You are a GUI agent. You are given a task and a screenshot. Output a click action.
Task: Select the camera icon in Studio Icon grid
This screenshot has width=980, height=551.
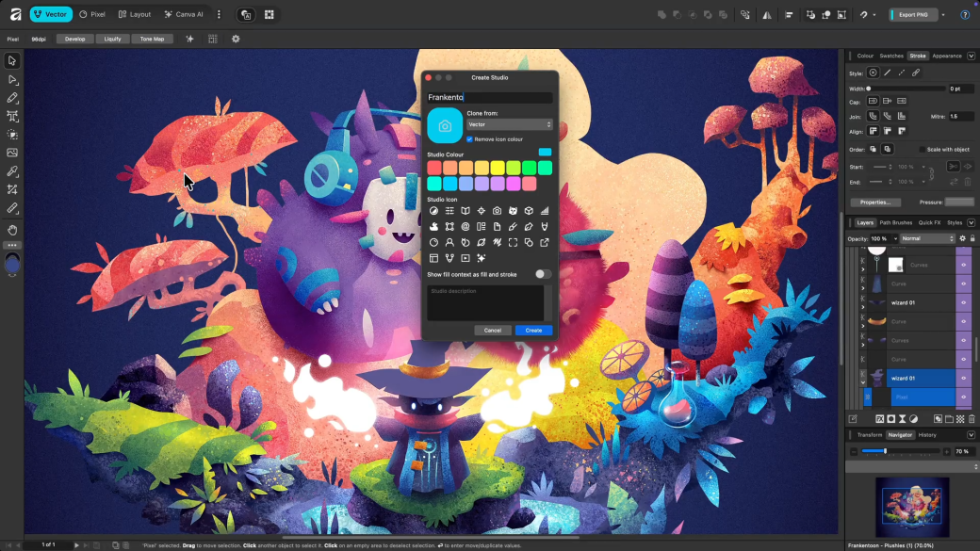click(497, 211)
